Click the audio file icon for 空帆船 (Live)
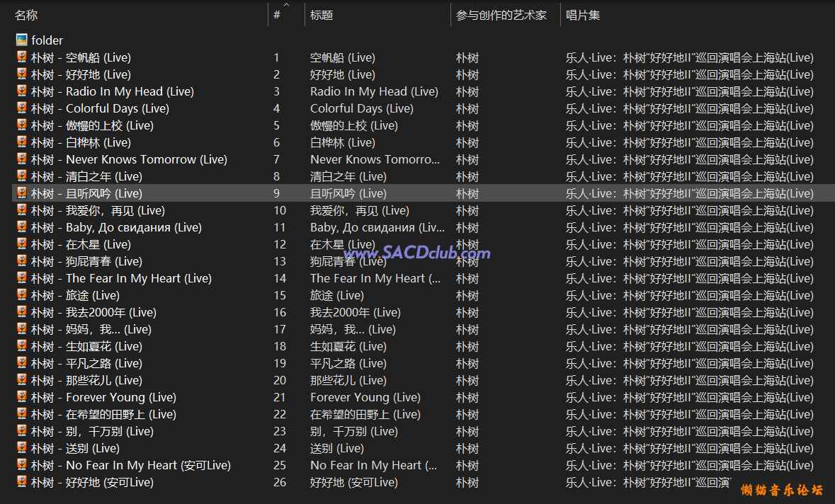Viewport: 835px width, 504px height. click(x=22, y=57)
